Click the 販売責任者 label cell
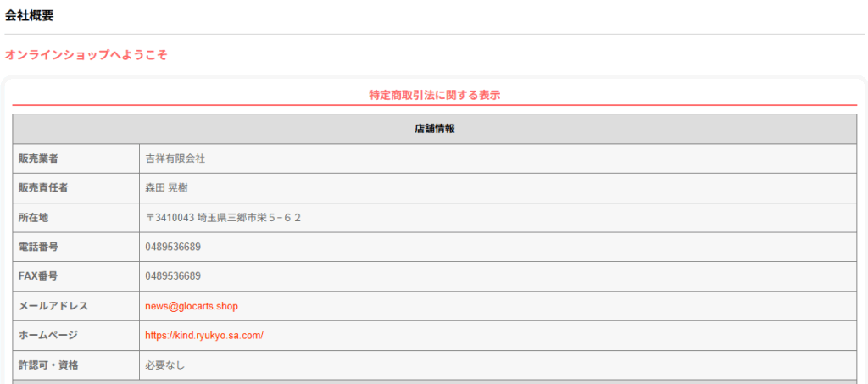This screenshot has height=384, width=868. [x=75, y=188]
